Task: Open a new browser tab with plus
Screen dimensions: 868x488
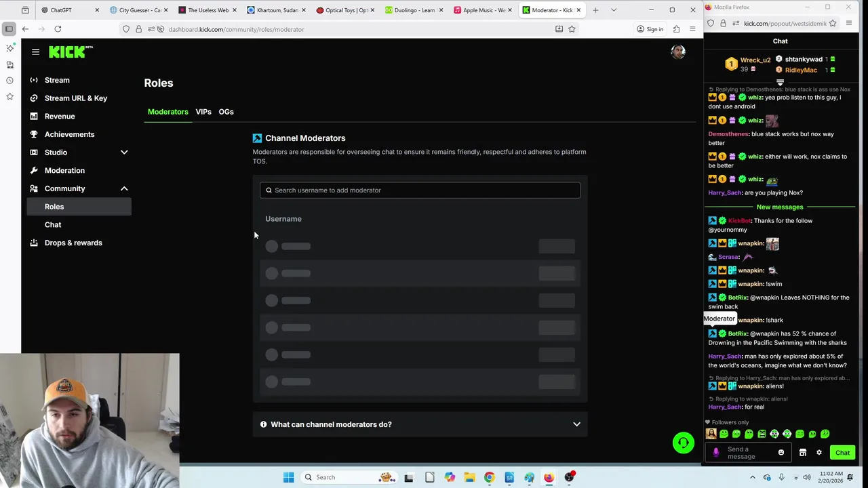Action: pyautogui.click(x=595, y=10)
